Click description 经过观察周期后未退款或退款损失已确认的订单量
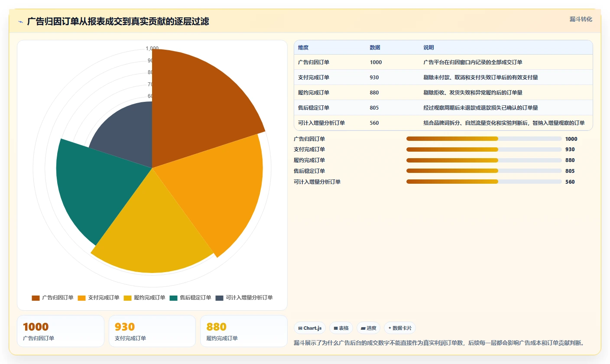 (x=481, y=108)
